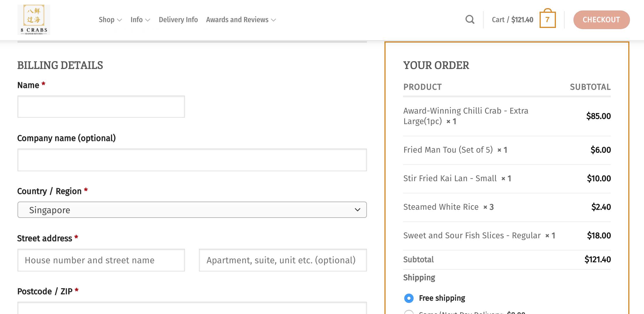Expand the Shop menu
The height and width of the screenshot is (314, 644).
[x=110, y=20]
